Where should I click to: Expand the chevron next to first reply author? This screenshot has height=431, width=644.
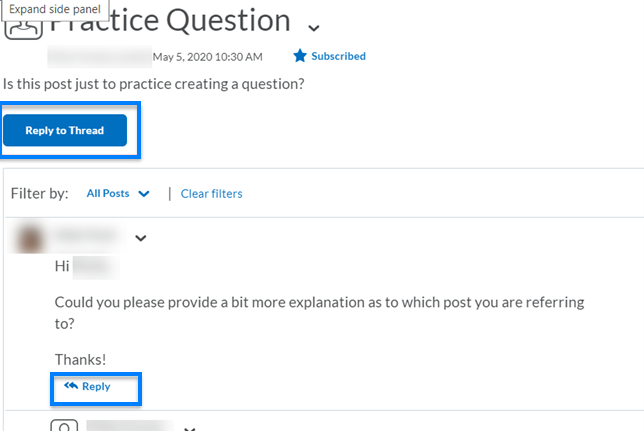point(141,238)
